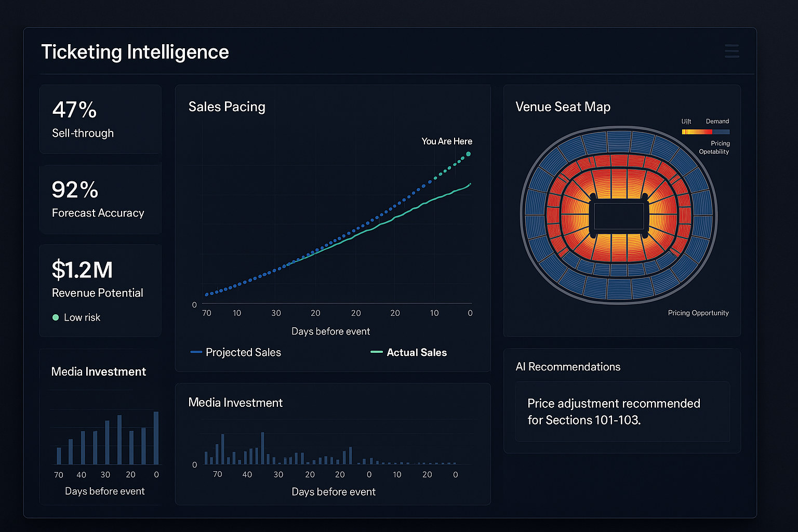Click the Sales Pacing chart title
798x532 pixels.
[x=227, y=107]
